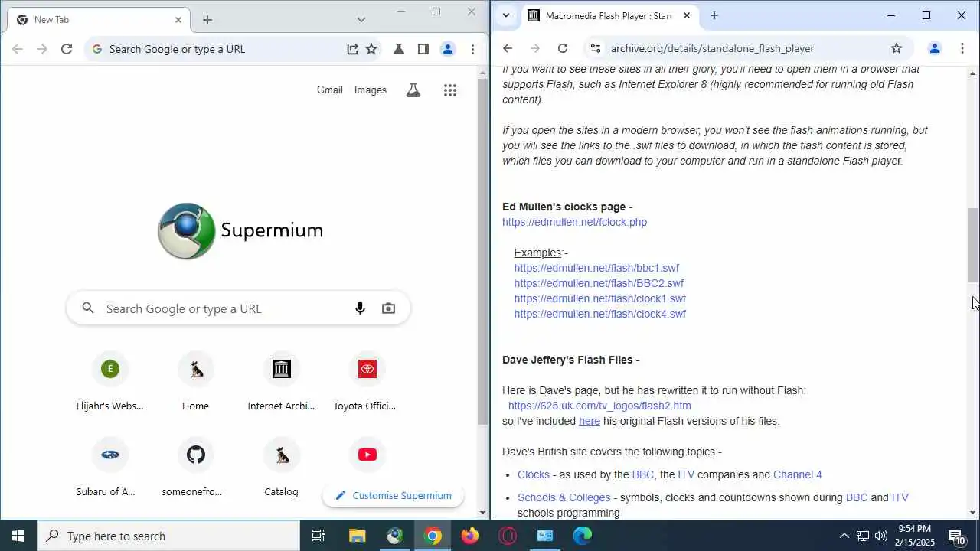The height and width of the screenshot is (551, 980).
Task: Open Toyota Official shortcut tile
Action: coord(367,381)
